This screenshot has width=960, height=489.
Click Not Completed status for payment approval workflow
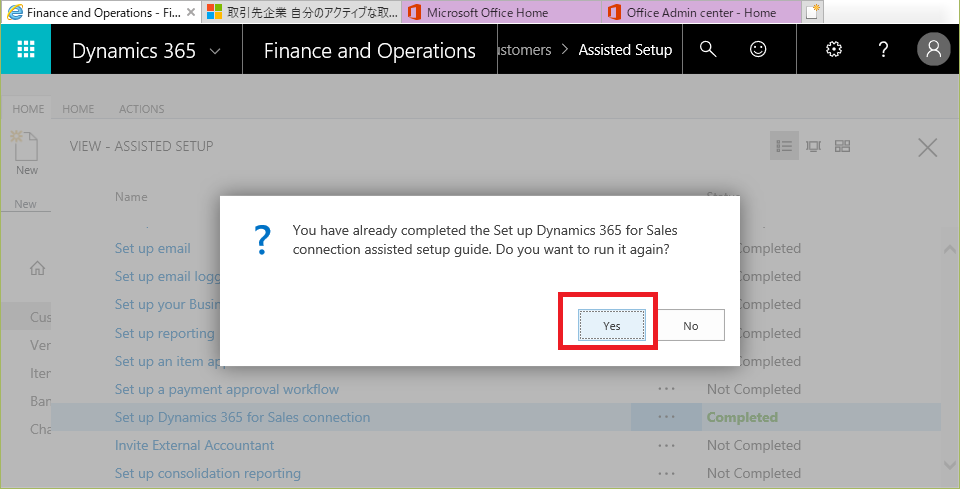coord(754,389)
